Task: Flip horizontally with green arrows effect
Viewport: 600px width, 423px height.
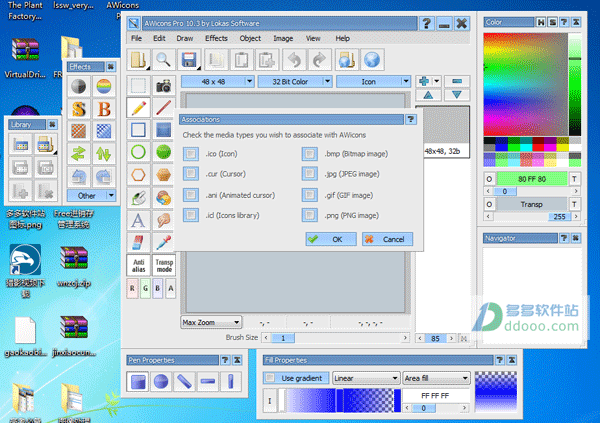Action: 79,154
